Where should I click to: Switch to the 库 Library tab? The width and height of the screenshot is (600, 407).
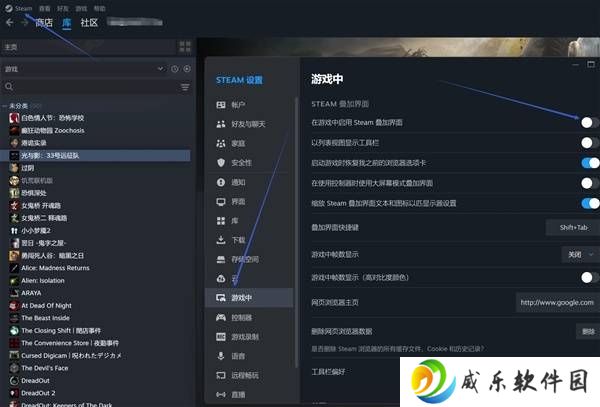(67, 23)
